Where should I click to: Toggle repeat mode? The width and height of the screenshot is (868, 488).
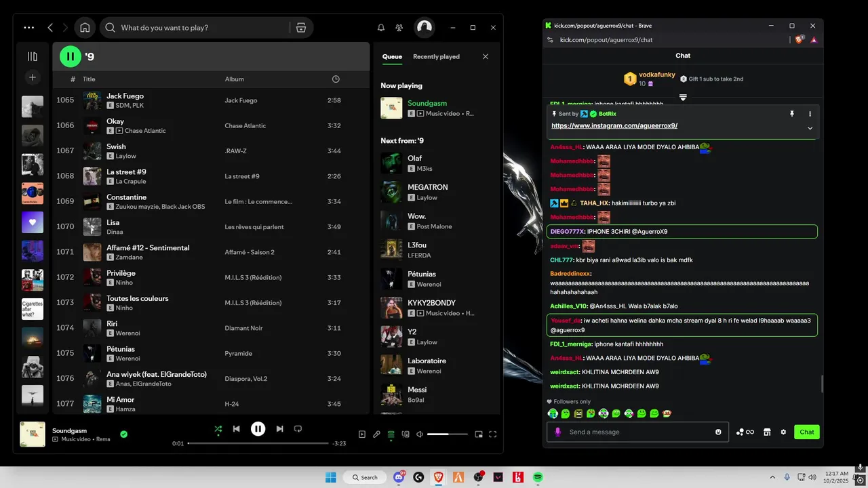[298, 429]
